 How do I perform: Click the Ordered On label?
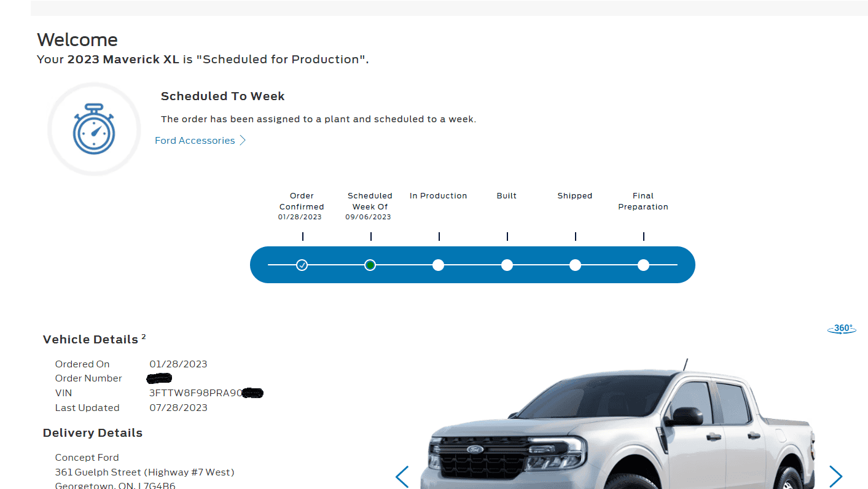click(x=82, y=364)
